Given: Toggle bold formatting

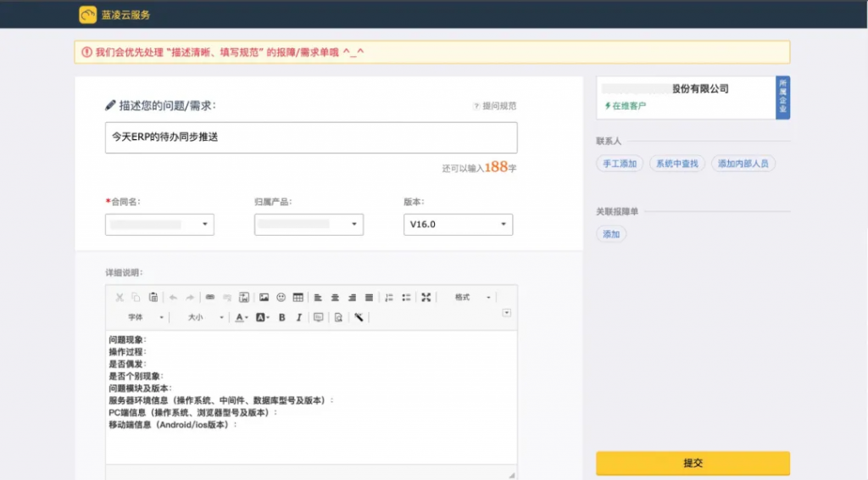Looking at the screenshot, I should [281, 317].
